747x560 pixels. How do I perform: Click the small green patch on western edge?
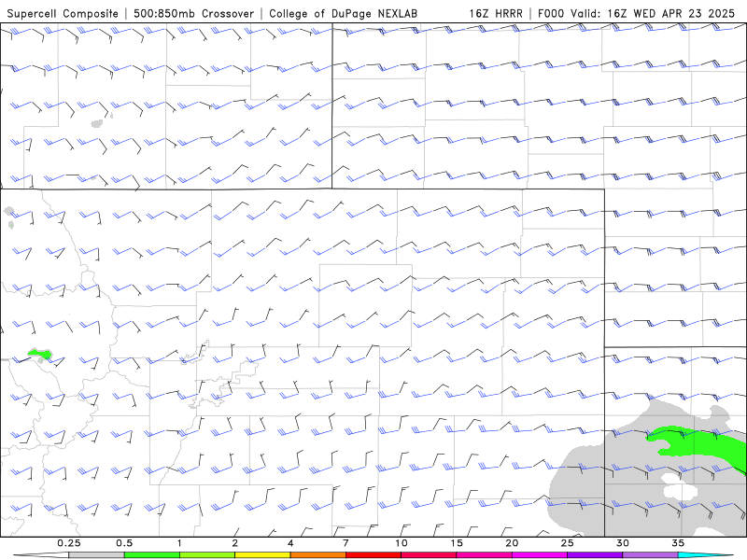pyautogui.click(x=40, y=354)
